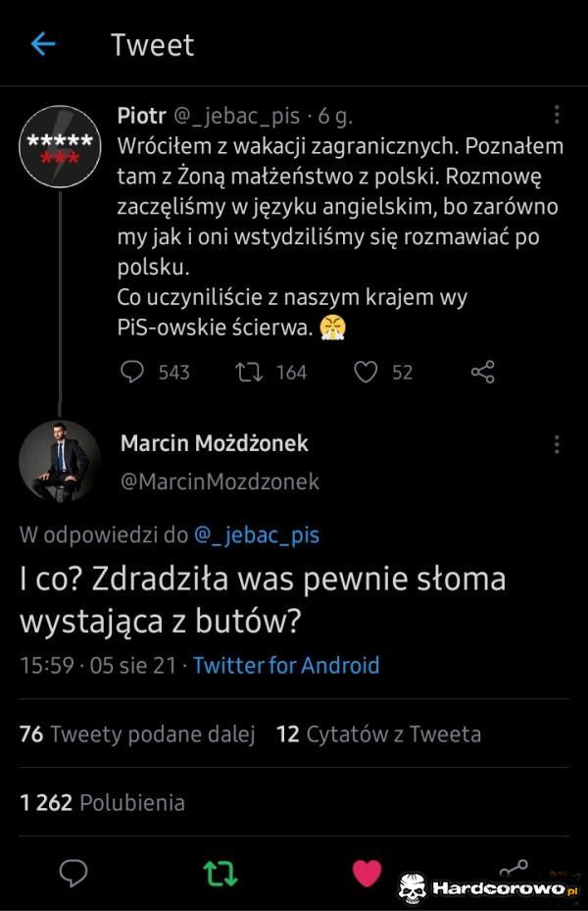Click reply icon on Piotr's tweet
The width and height of the screenshot is (588, 911).
point(131,372)
